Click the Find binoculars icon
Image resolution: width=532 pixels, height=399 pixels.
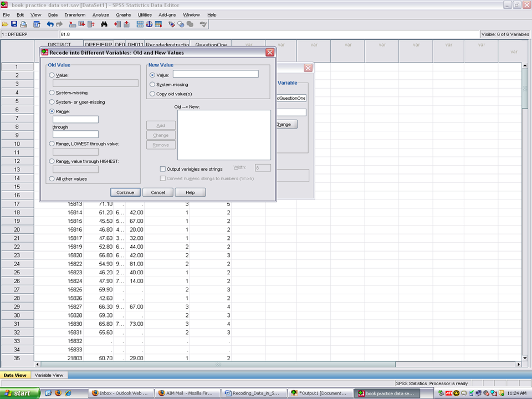(x=104, y=24)
